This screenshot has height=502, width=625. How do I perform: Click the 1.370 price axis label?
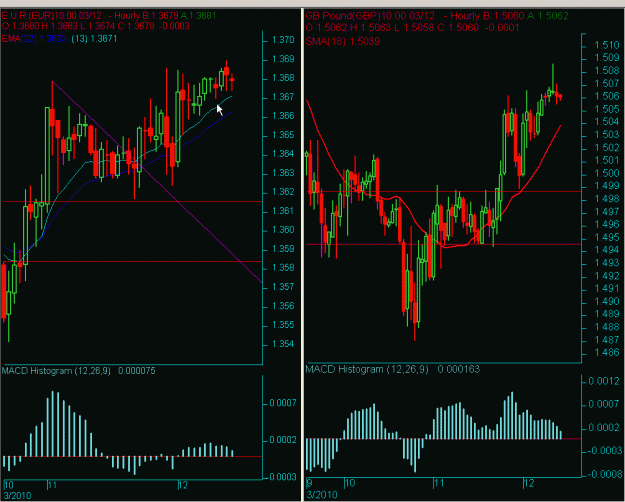click(283, 40)
